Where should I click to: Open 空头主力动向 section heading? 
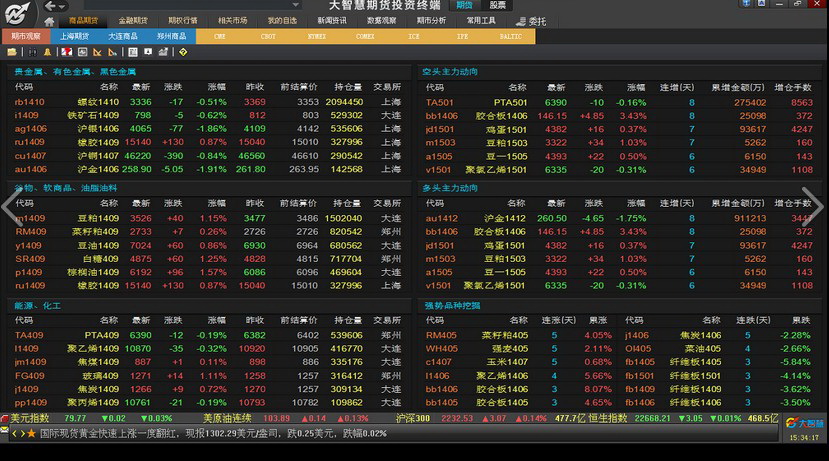450,72
